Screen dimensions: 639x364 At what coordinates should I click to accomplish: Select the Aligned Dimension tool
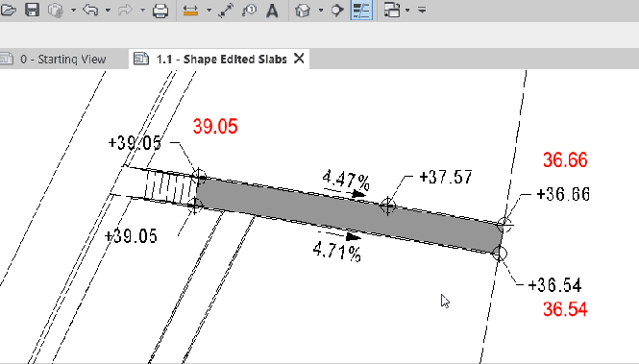226,11
